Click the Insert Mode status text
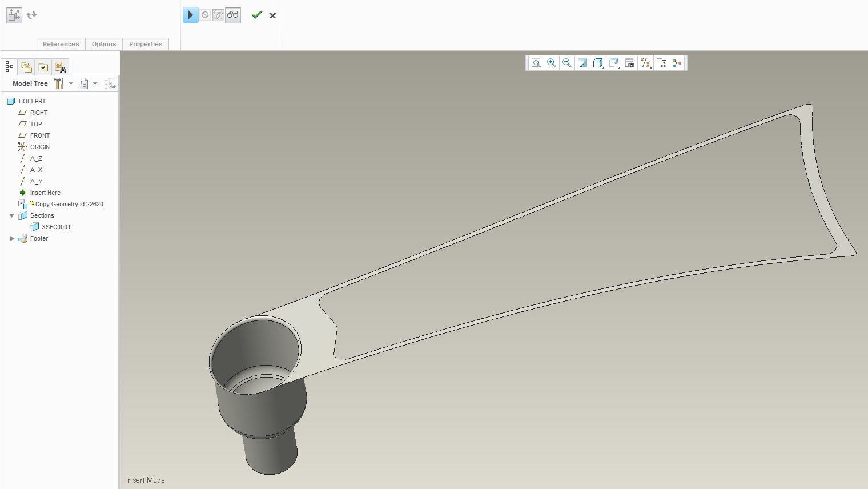The width and height of the screenshot is (868, 489). [146, 480]
